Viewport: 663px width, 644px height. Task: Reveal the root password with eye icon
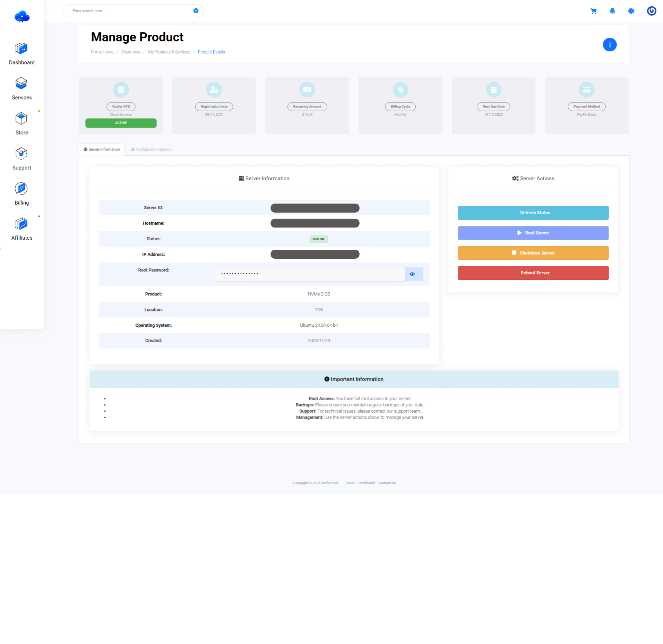[412, 274]
